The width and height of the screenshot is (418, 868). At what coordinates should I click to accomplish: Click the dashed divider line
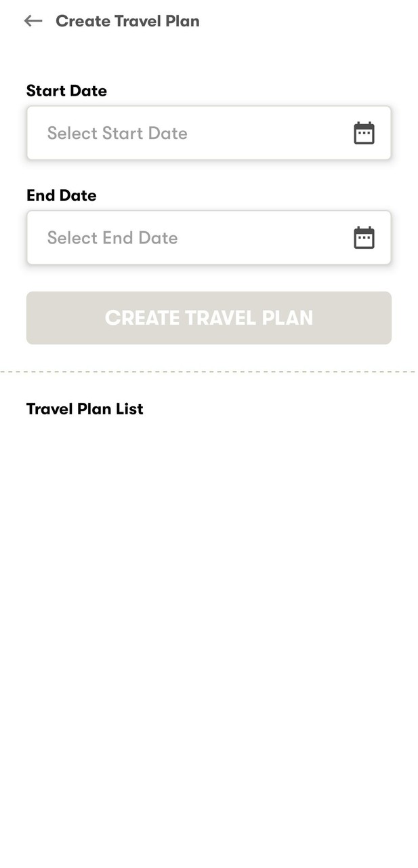pyautogui.click(x=209, y=372)
